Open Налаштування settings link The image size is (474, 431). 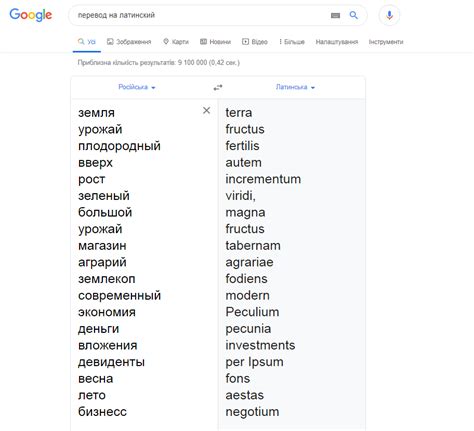pos(337,42)
